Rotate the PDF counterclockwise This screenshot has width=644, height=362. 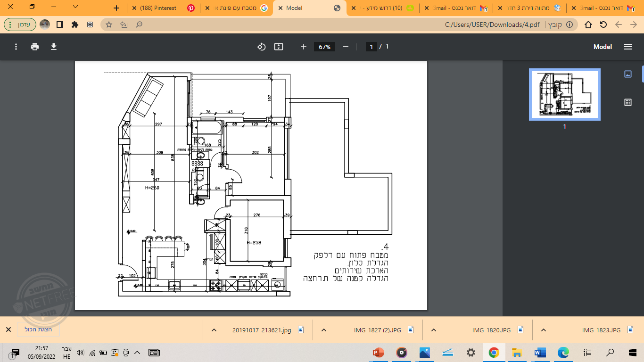[261, 47]
